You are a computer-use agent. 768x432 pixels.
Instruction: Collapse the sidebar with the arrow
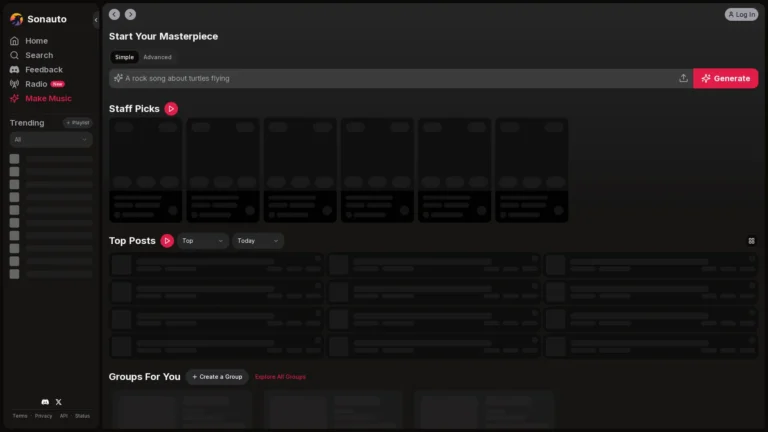click(96, 19)
